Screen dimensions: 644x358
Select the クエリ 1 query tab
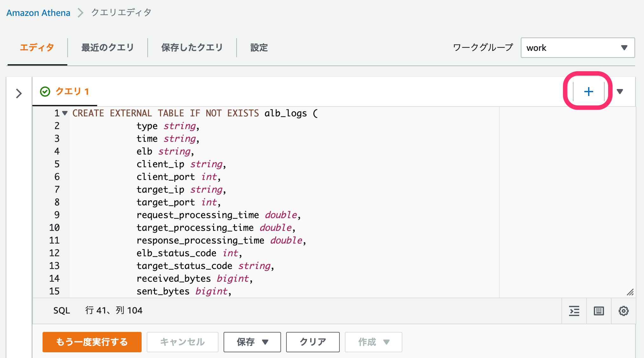coord(72,92)
